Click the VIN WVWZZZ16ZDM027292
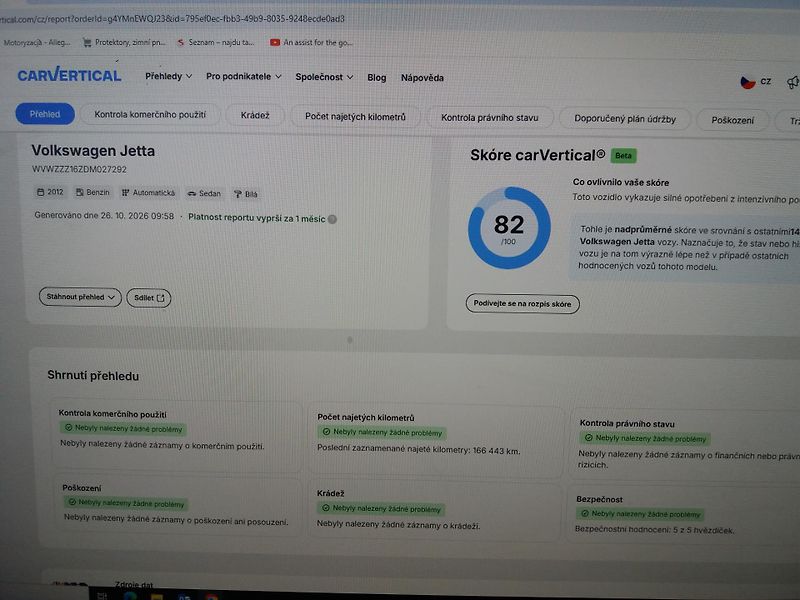 (x=79, y=169)
